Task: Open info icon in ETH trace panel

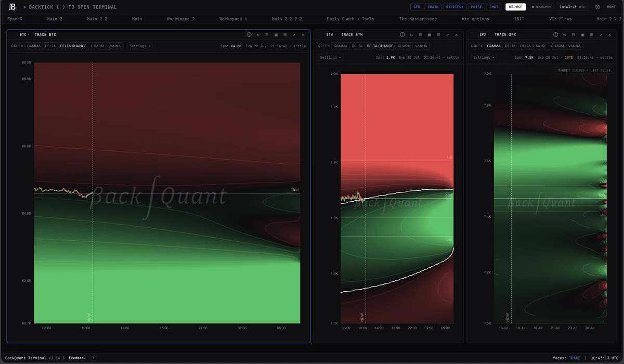Action: click(402, 35)
